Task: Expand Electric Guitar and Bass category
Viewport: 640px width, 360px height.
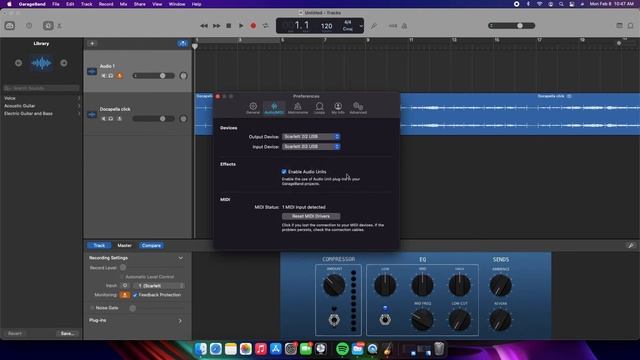Action: (41, 113)
